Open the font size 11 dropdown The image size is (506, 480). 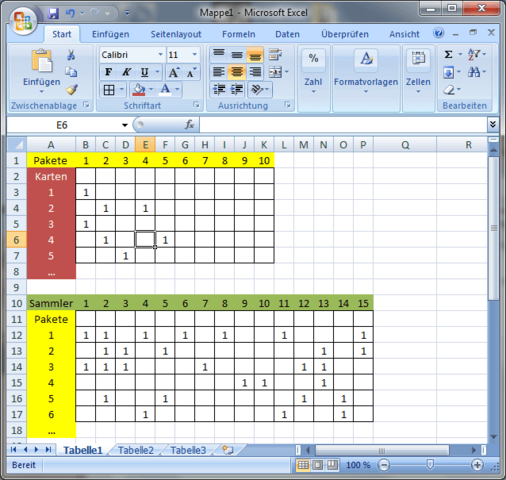(195, 54)
